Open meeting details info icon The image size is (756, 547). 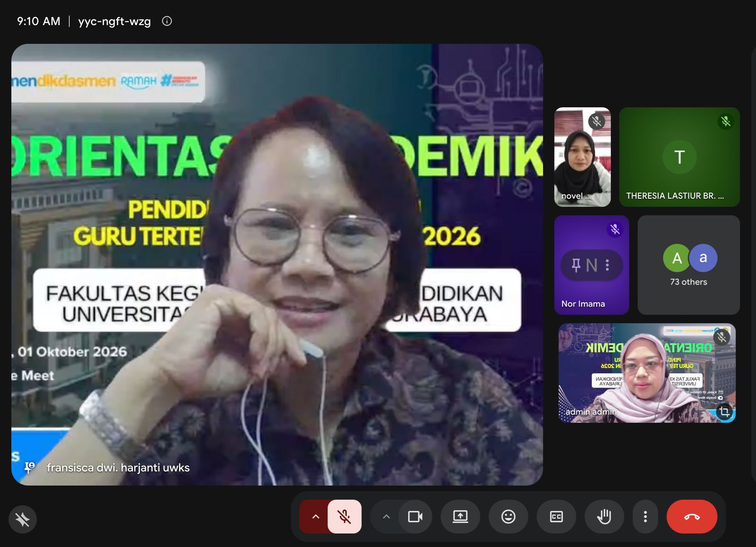pyautogui.click(x=167, y=21)
